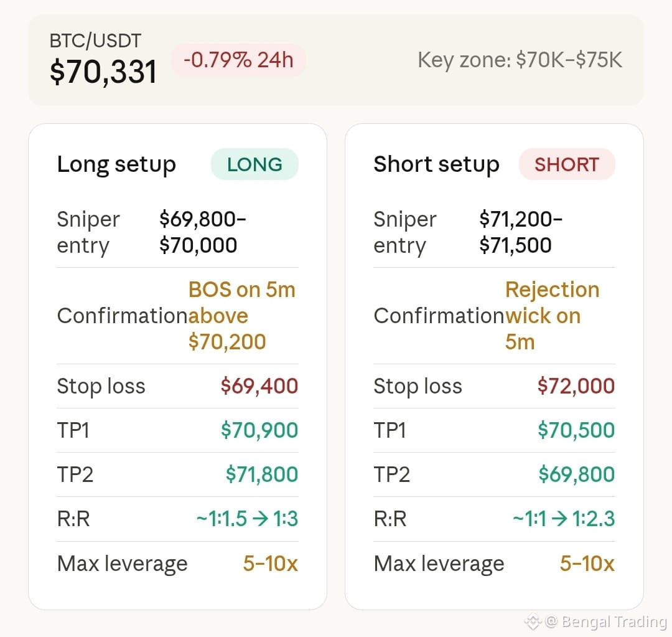The image size is (672, 637).
Task: Click the $70,331 current price
Action: tap(103, 72)
